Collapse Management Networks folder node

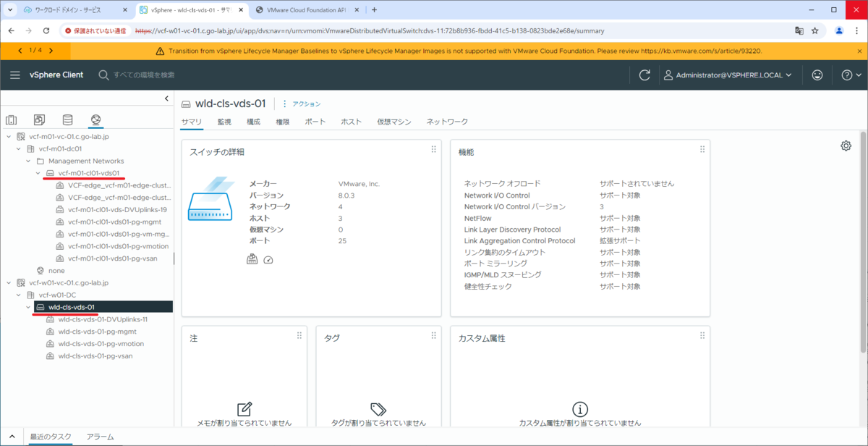tap(28, 161)
